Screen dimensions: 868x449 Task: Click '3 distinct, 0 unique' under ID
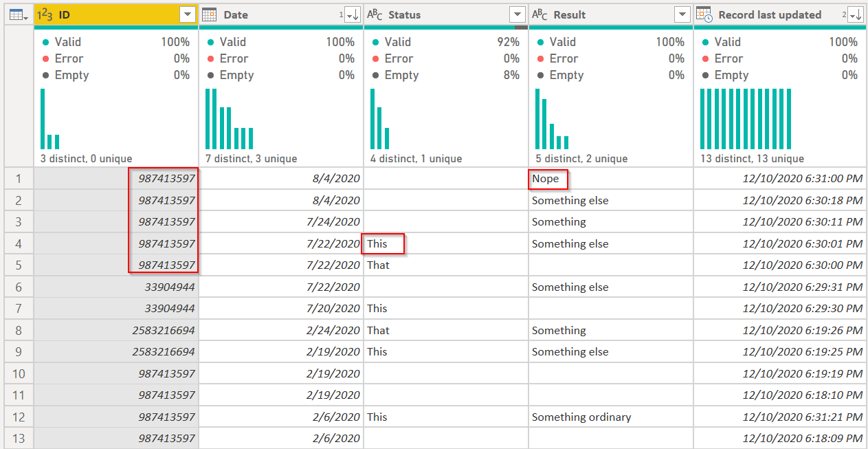click(87, 159)
